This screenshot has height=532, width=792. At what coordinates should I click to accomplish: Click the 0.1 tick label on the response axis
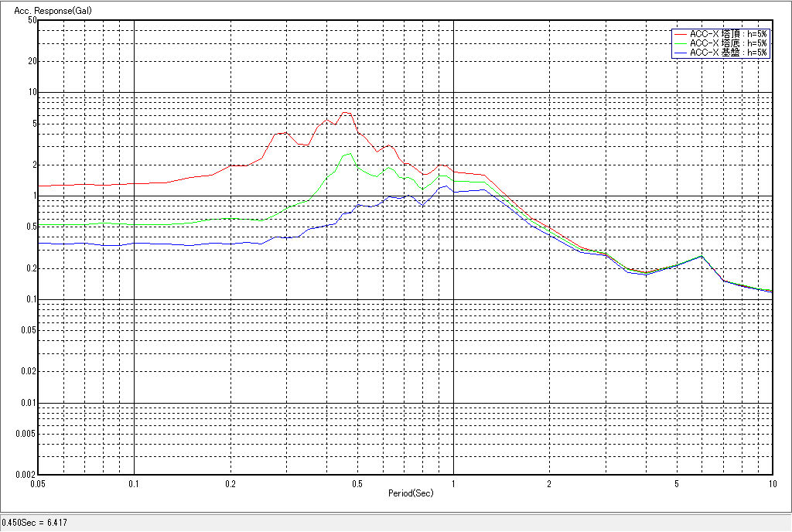30,299
